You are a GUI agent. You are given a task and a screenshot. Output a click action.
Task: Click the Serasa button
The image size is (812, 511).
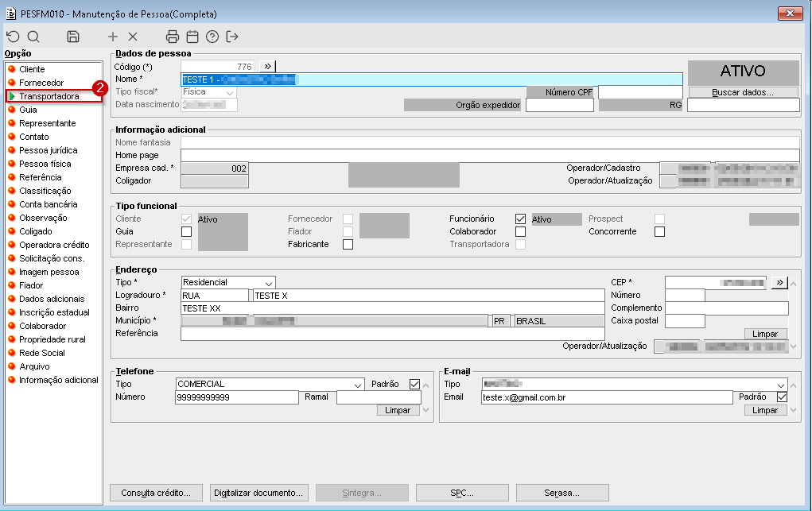pos(561,493)
